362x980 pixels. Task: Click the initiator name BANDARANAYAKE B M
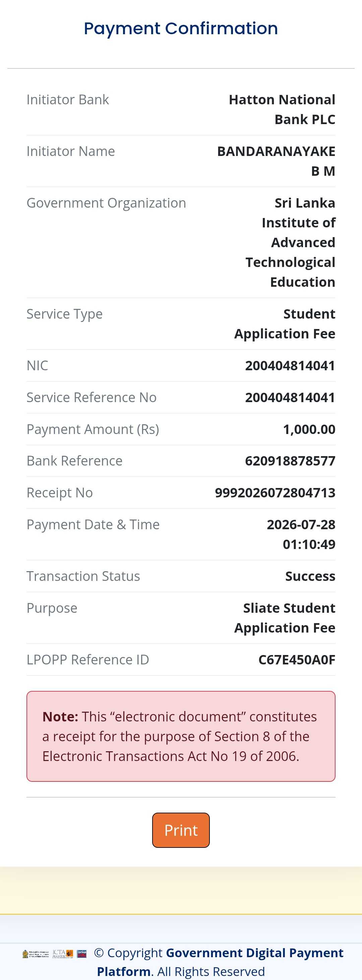pos(276,161)
